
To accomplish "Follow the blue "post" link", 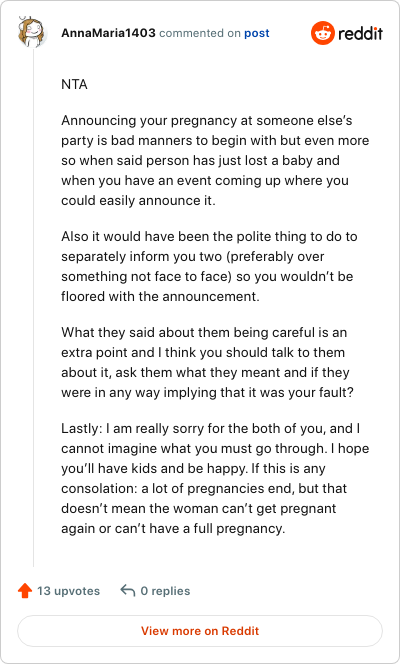I will pos(257,33).
